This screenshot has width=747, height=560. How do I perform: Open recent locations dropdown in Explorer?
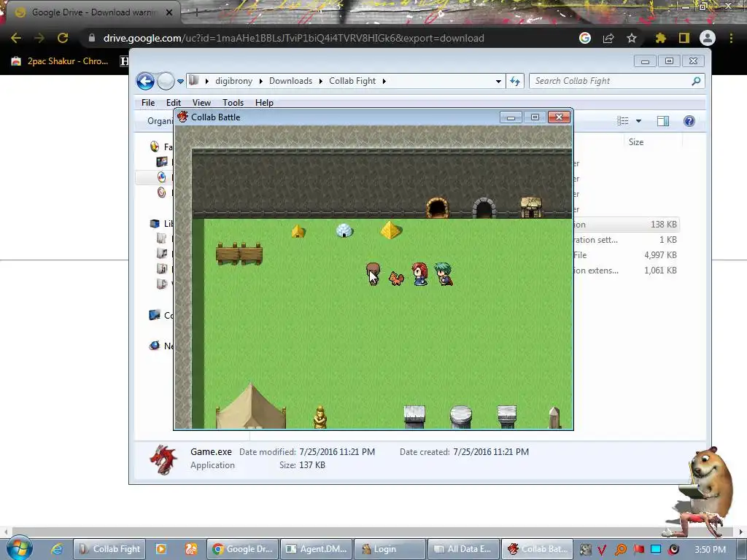(181, 82)
